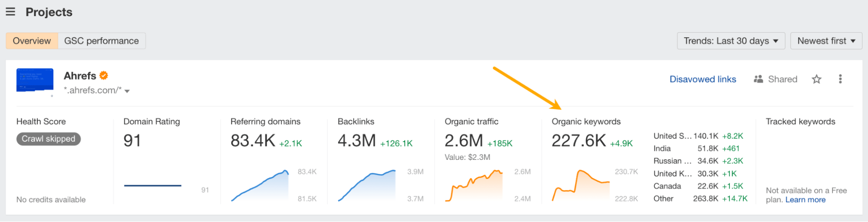Open the hamburger menu next to Projects
The image size is (868, 222).
tap(10, 12)
